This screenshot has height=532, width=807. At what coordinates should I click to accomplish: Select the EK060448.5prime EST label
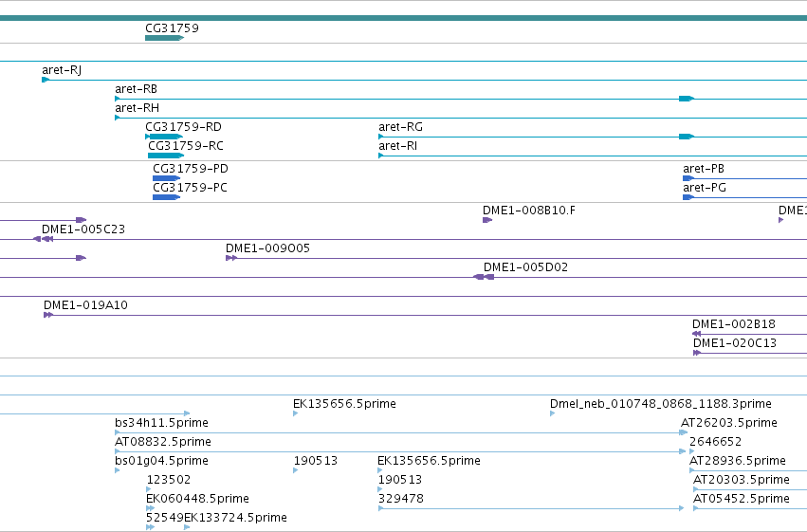197,500
